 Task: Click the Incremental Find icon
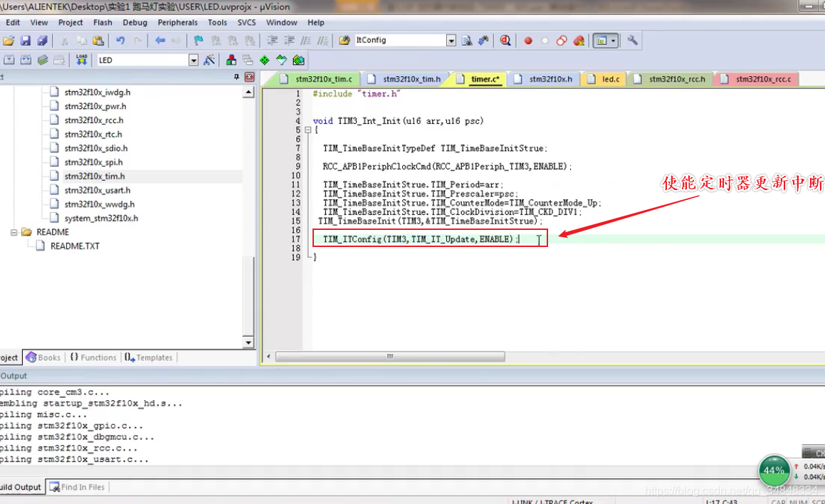(x=483, y=41)
